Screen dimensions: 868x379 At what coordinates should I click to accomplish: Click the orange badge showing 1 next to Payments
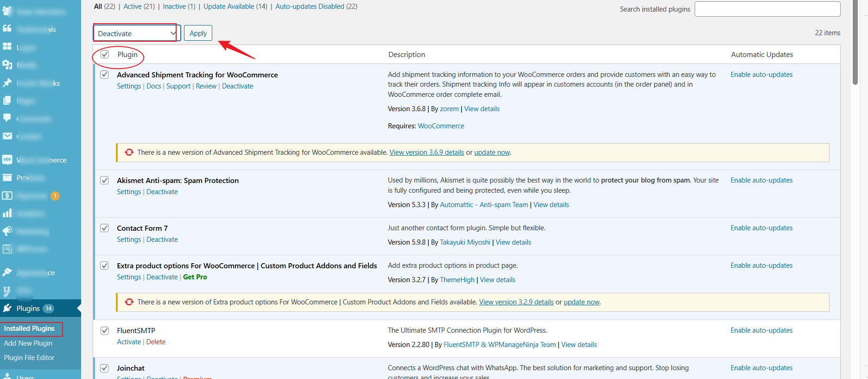(x=55, y=196)
